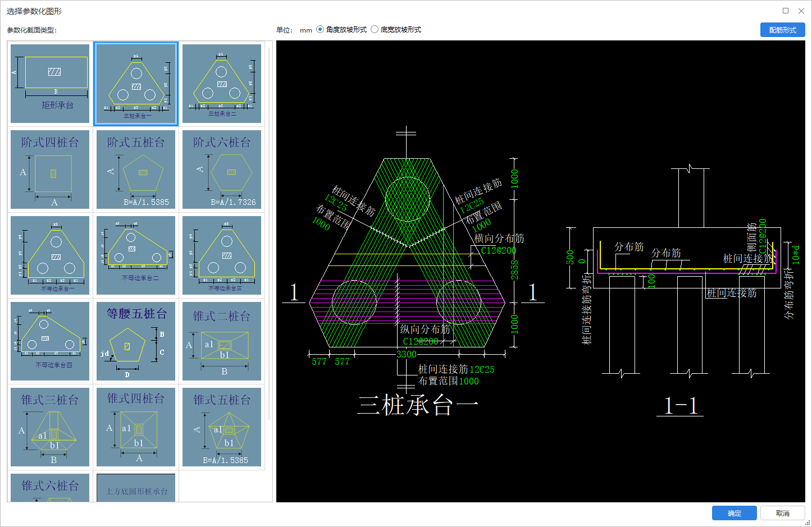Screen dimensions: 812x527
Task: Choose the 阶式五桩台 section type
Action: tap(136, 169)
